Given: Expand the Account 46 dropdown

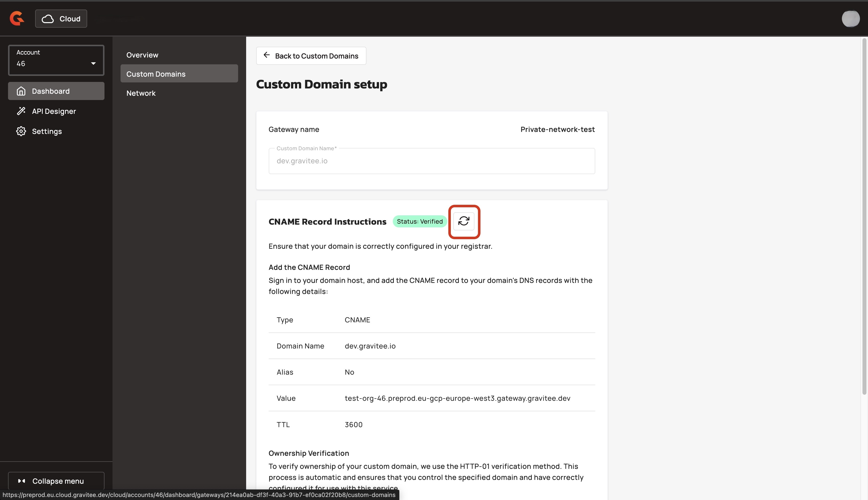Looking at the screenshot, I should pyautogui.click(x=56, y=60).
